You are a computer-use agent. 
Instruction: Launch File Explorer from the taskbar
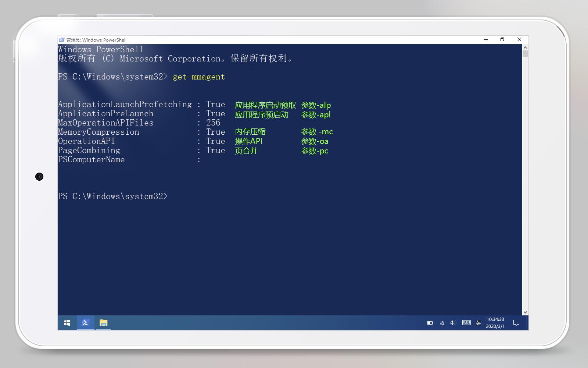point(104,323)
